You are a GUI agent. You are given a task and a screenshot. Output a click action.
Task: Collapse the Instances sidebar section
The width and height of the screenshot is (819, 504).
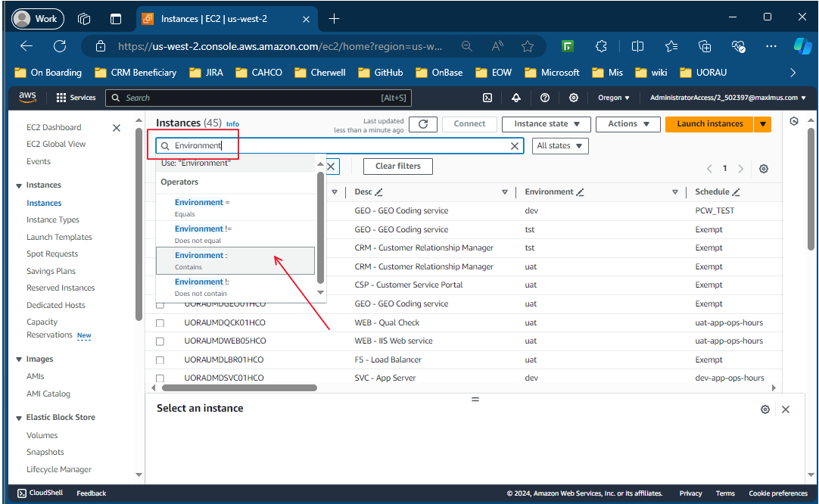[19, 186]
